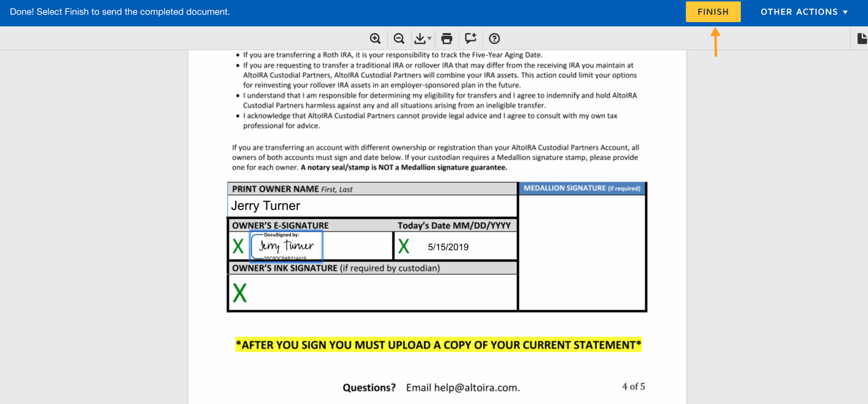Open the OTHER ACTIONS dropdown menu
Viewport: 868px width, 404px height.
pos(804,12)
